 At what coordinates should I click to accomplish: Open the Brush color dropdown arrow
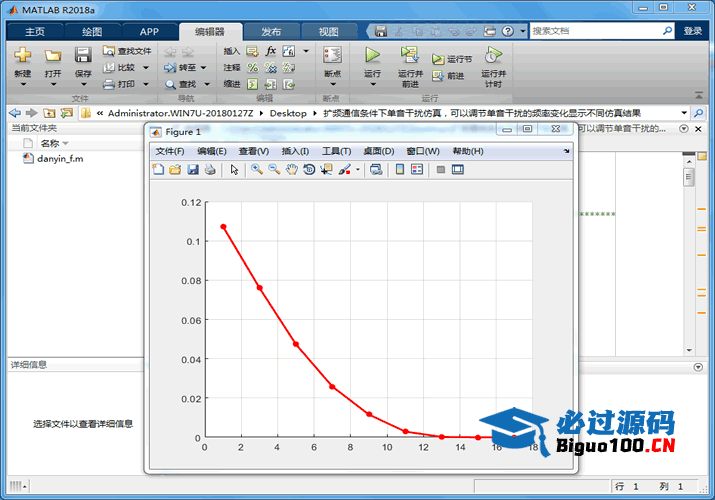[x=358, y=170]
